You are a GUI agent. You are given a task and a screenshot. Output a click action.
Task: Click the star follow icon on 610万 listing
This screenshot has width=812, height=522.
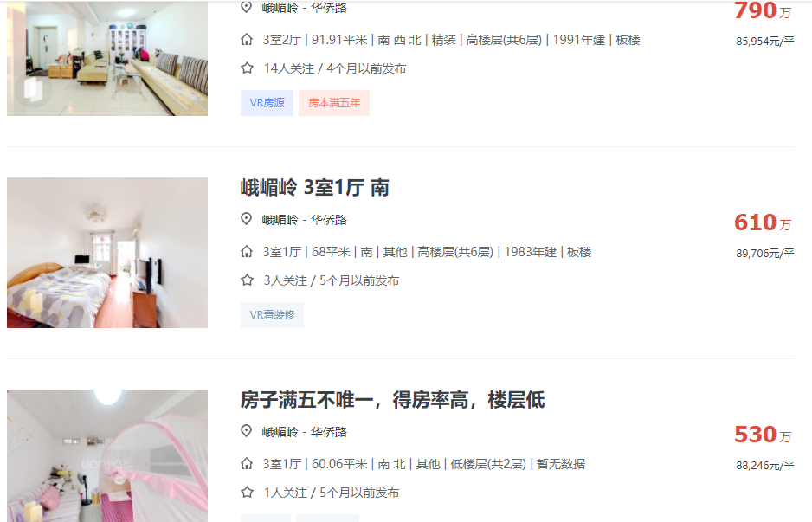(x=247, y=280)
